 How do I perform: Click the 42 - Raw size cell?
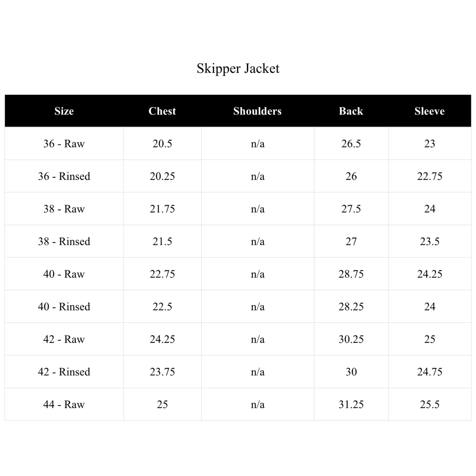[64, 339]
